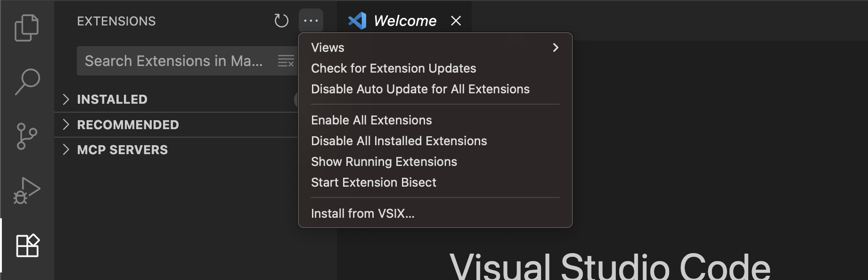Open the Source Control icon
The image size is (868, 280).
click(27, 136)
